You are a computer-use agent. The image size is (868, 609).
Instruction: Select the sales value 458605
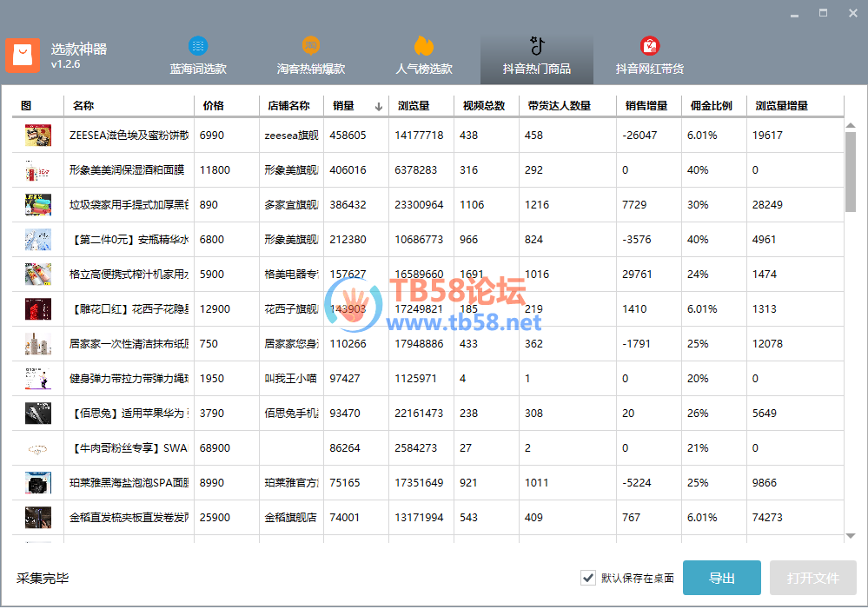348,135
